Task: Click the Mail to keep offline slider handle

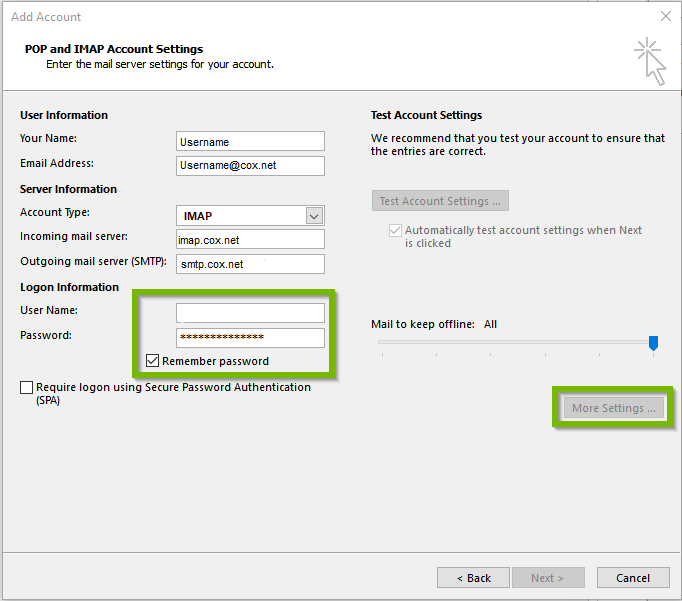Action: pyautogui.click(x=653, y=343)
